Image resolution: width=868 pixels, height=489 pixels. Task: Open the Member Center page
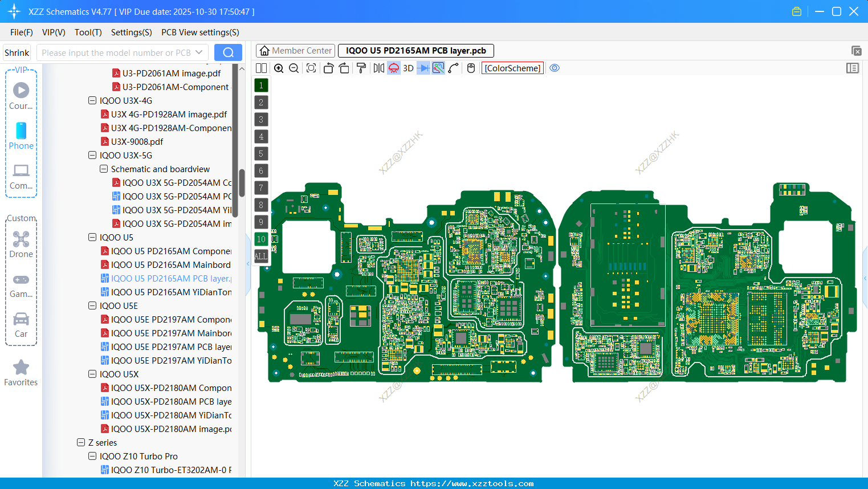[x=295, y=50]
